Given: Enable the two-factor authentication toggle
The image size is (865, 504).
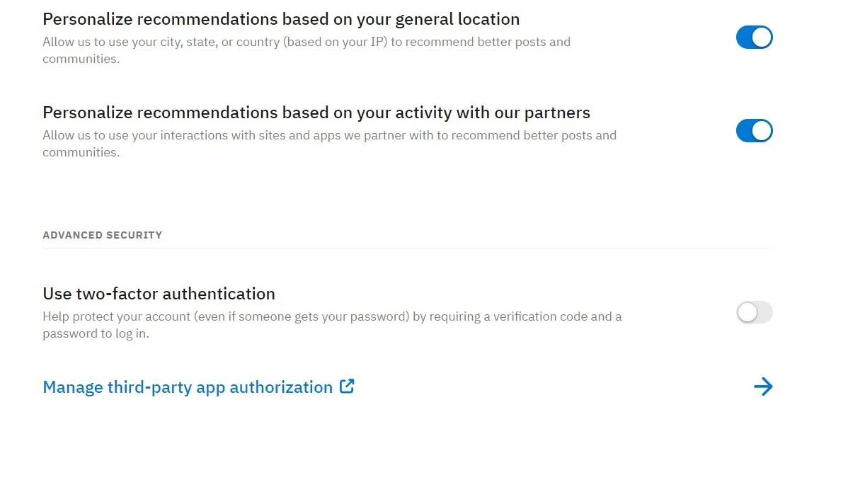Looking at the screenshot, I should point(754,312).
